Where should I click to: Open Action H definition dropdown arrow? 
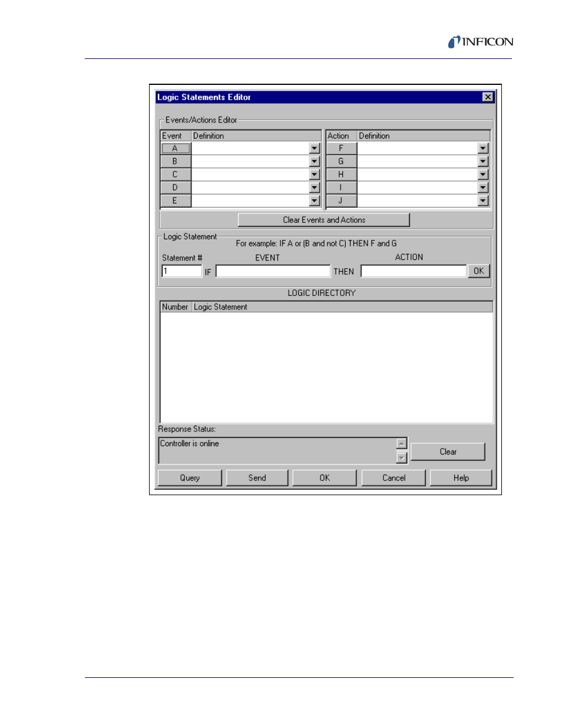click(483, 174)
